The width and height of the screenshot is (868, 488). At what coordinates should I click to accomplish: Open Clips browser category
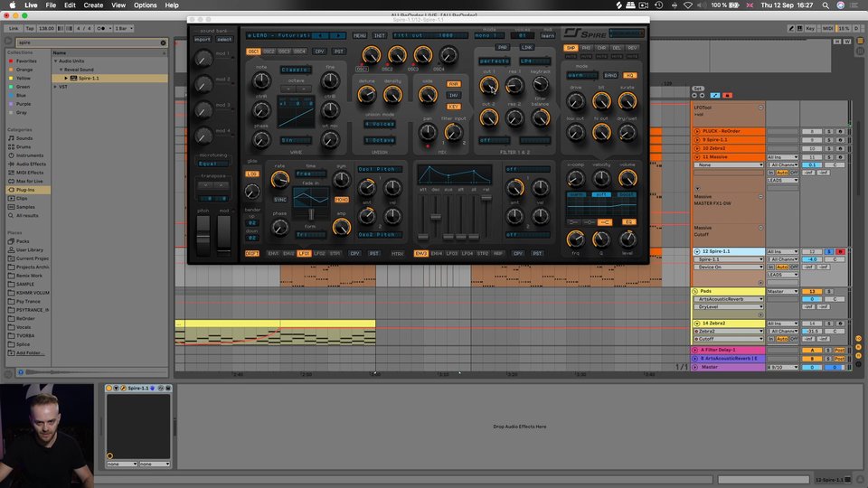click(x=22, y=198)
